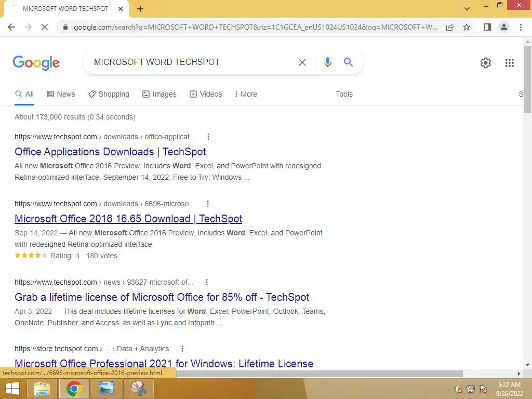Image resolution: width=532 pixels, height=399 pixels.
Task: Open Google quick settings gear
Action: [x=486, y=63]
